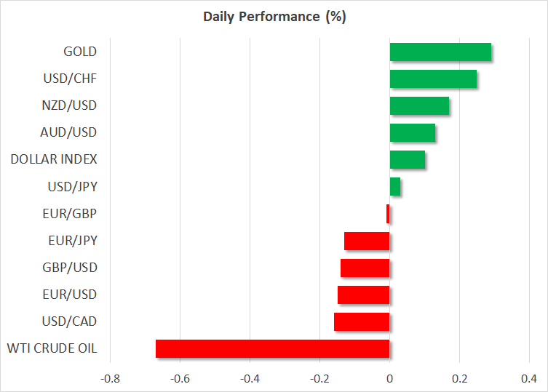This screenshot has width=548, height=392.
Task: Select the GBP/USD red bar
Action: [365, 268]
